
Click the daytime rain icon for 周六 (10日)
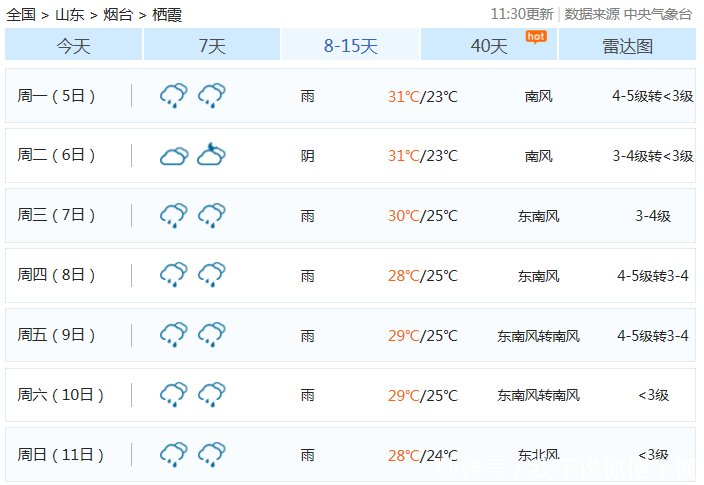coord(174,394)
